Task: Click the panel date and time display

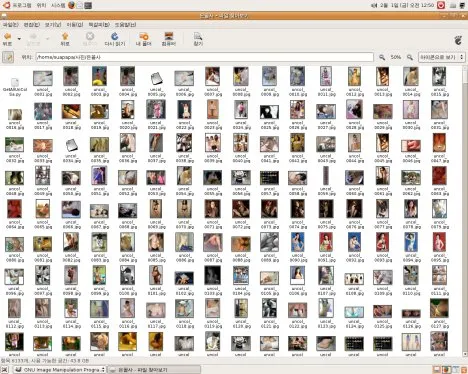Action: 407,5
